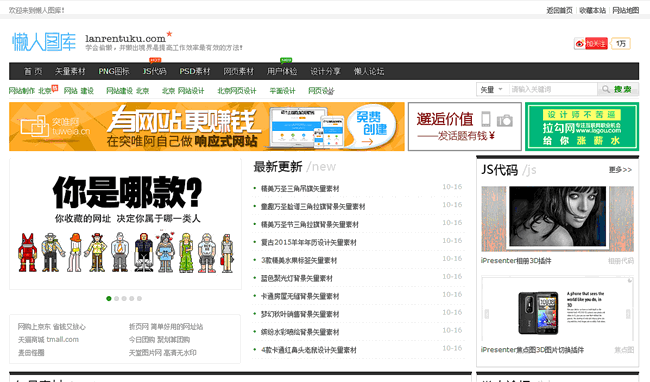This screenshot has width=650, height=382.
Task: Open 复古2015年年历设计矢量素材 article link
Action: pyautogui.click(x=308, y=242)
